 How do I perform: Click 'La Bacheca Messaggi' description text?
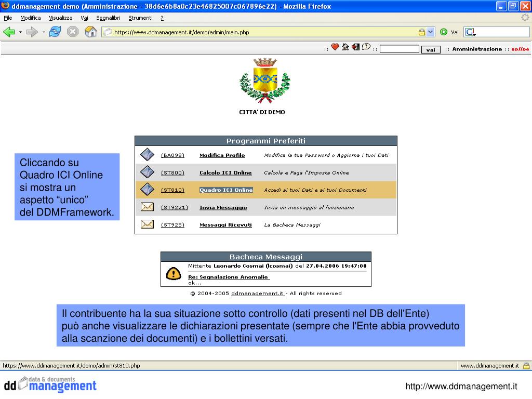292,224
